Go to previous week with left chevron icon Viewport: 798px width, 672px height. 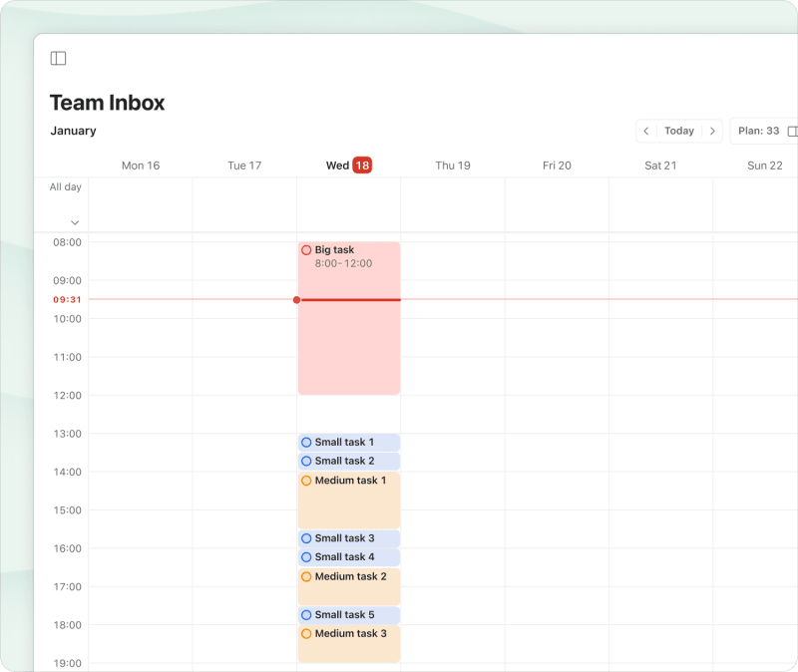646,131
